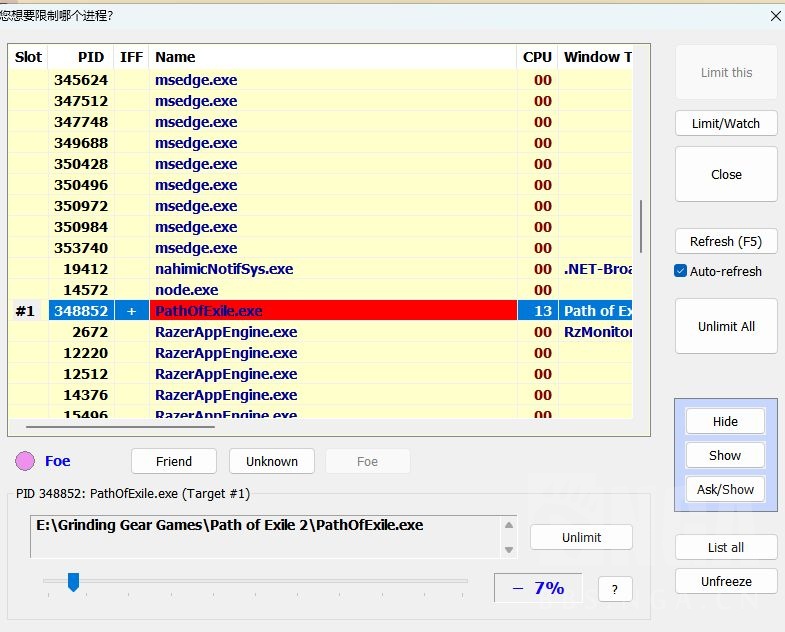The width and height of the screenshot is (785, 632).
Task: Mark process as Unknown
Action: click(x=271, y=461)
